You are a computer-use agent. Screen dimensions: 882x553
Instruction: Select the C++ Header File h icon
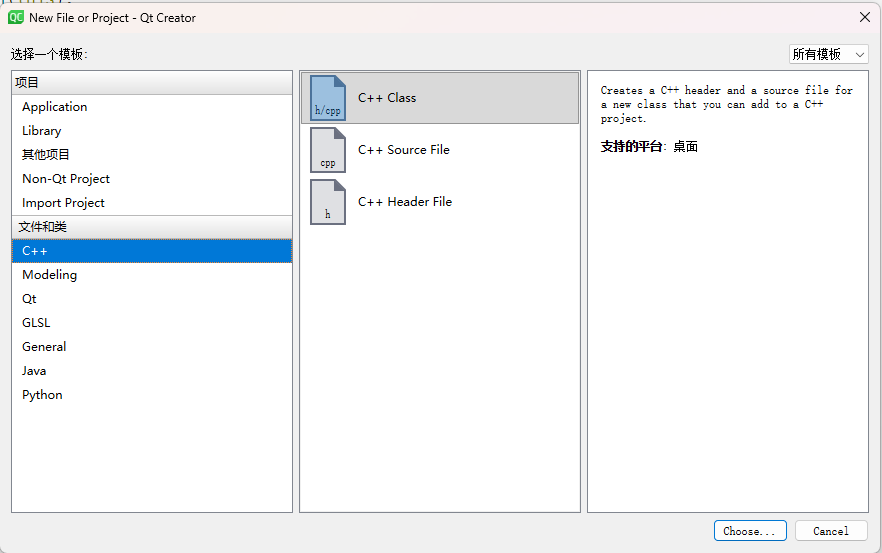[x=328, y=202]
